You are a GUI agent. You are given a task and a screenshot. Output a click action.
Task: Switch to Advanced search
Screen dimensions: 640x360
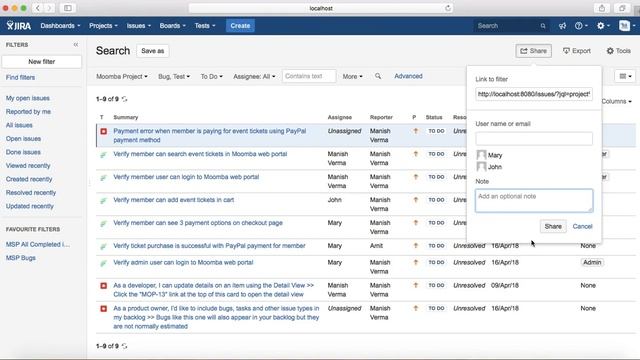pyautogui.click(x=408, y=76)
